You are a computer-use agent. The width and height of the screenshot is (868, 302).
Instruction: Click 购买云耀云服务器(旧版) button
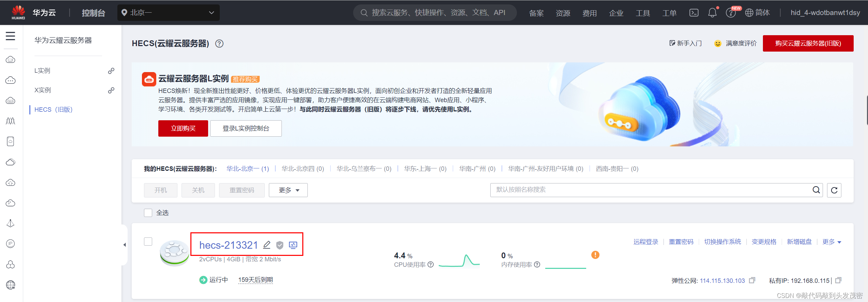click(808, 43)
